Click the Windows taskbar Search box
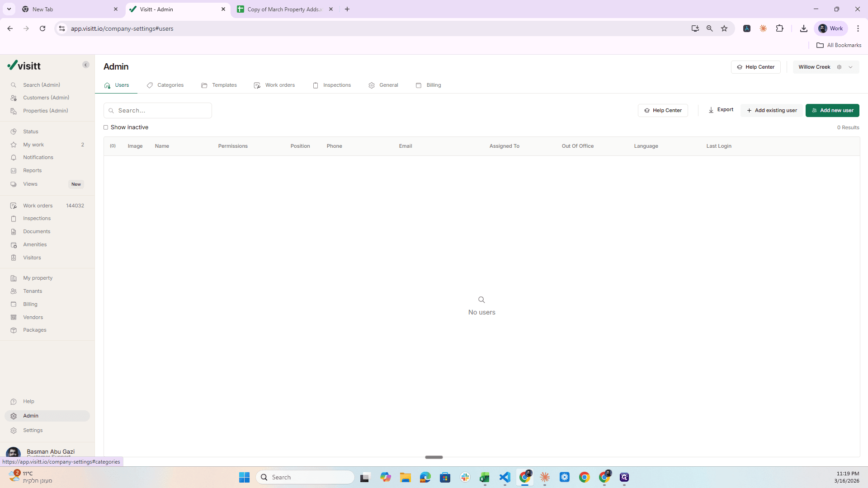This screenshot has width=868, height=488. point(305,477)
